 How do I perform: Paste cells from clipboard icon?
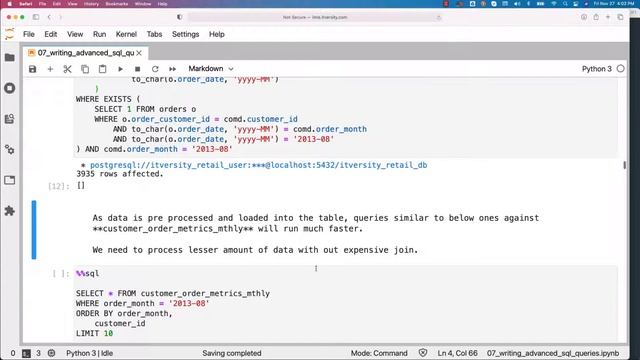(102, 69)
